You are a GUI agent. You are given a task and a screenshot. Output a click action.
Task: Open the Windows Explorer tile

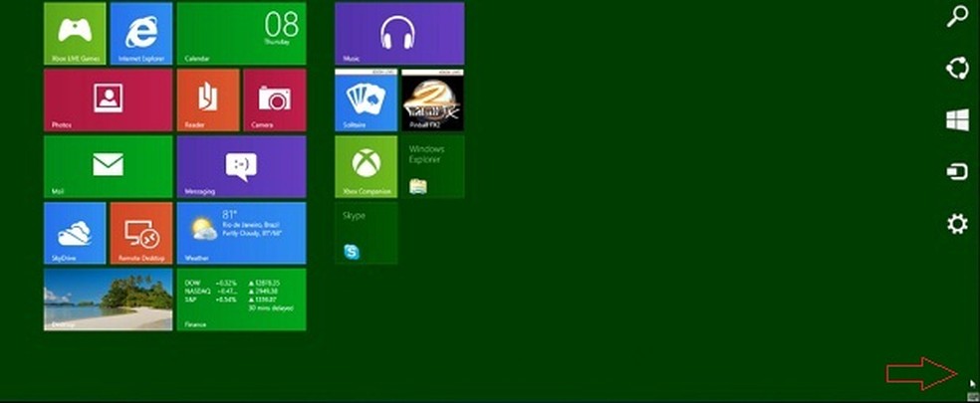432,167
